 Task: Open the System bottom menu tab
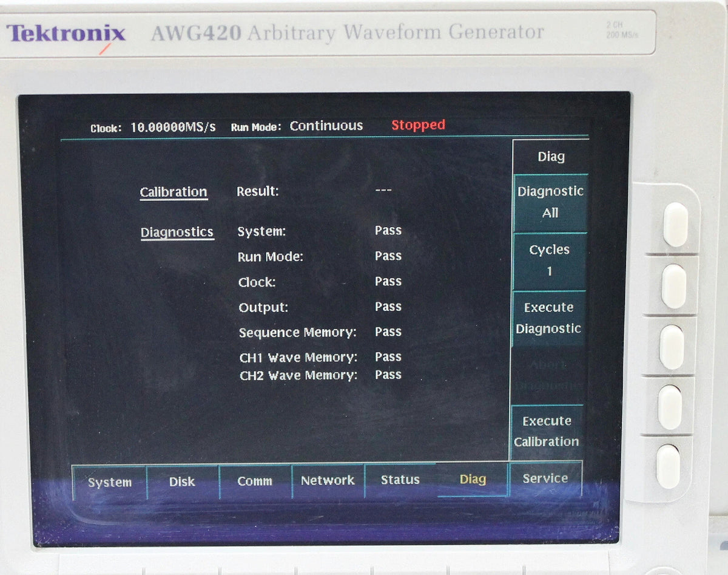click(109, 483)
